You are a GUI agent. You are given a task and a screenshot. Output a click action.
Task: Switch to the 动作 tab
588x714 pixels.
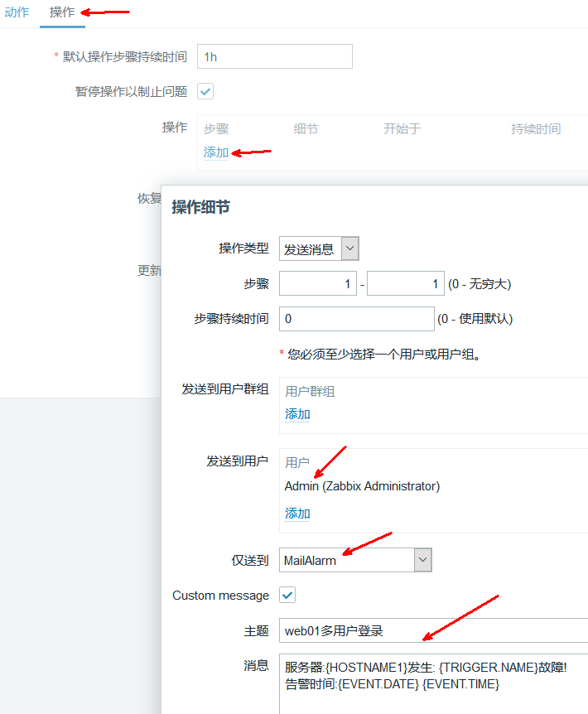[x=17, y=12]
